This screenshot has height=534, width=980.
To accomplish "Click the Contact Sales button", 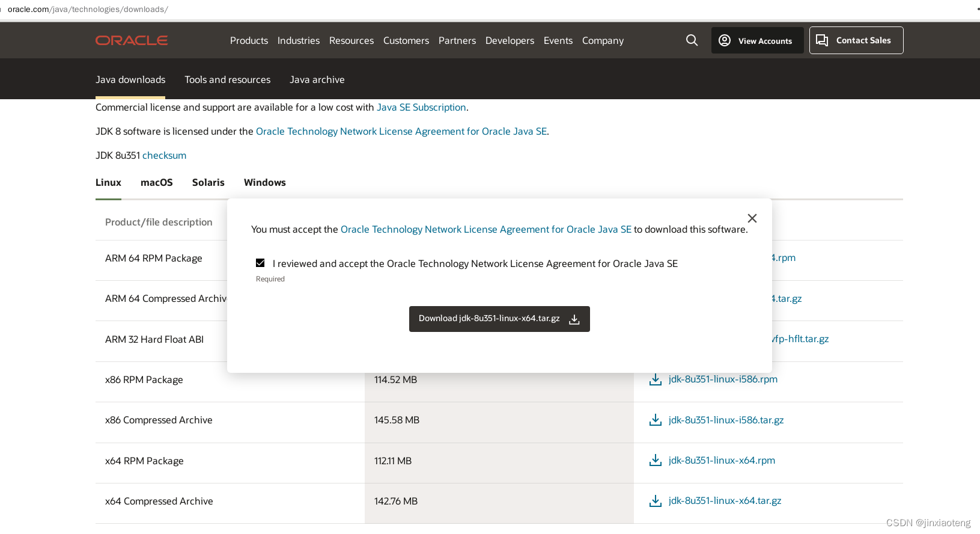I will coord(856,40).
